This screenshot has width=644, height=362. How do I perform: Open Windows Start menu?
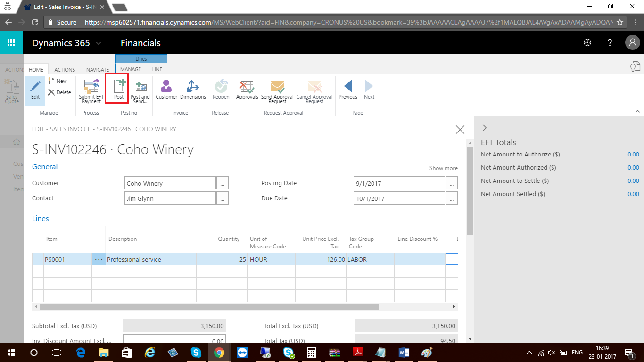[11, 352]
